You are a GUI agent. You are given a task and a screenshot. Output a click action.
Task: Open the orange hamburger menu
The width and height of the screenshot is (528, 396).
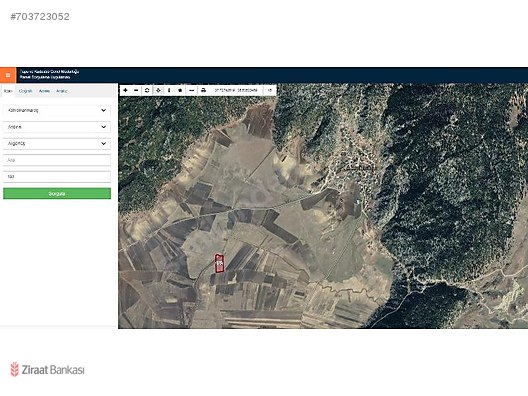point(8,75)
